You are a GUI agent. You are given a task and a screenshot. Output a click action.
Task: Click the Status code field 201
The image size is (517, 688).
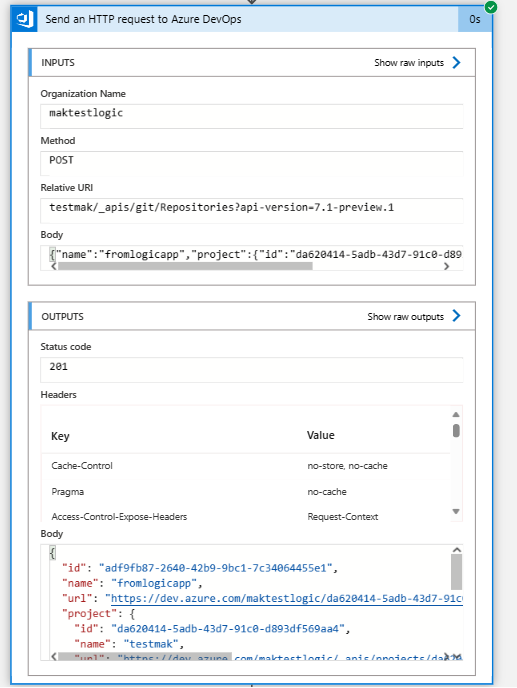[x=251, y=369]
